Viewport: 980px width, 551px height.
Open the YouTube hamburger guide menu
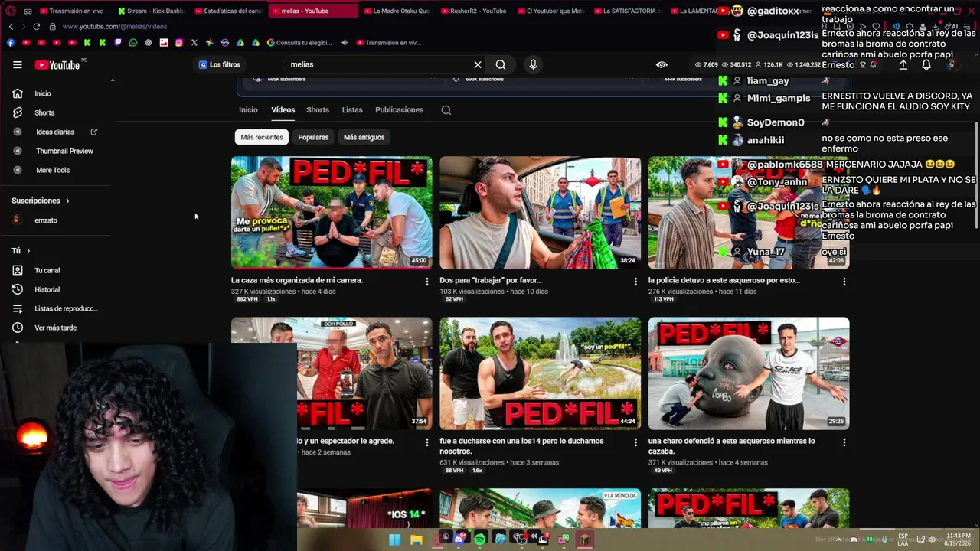pos(17,65)
